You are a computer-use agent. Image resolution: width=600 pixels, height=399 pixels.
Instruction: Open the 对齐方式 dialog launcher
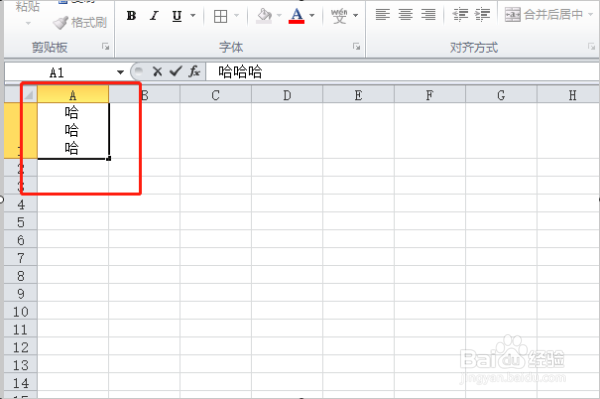591,47
